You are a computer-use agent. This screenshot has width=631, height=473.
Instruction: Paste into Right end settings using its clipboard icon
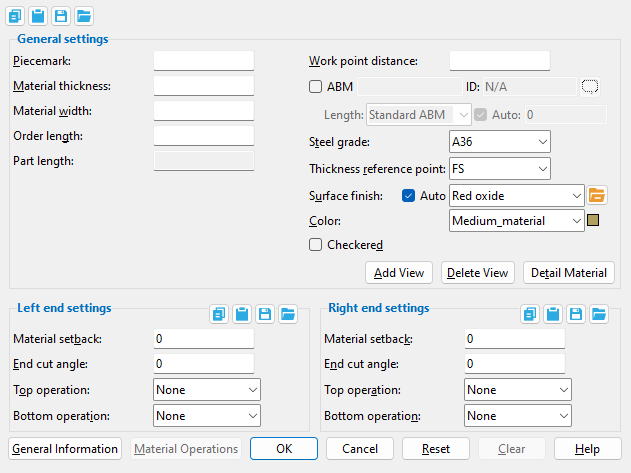(553, 314)
